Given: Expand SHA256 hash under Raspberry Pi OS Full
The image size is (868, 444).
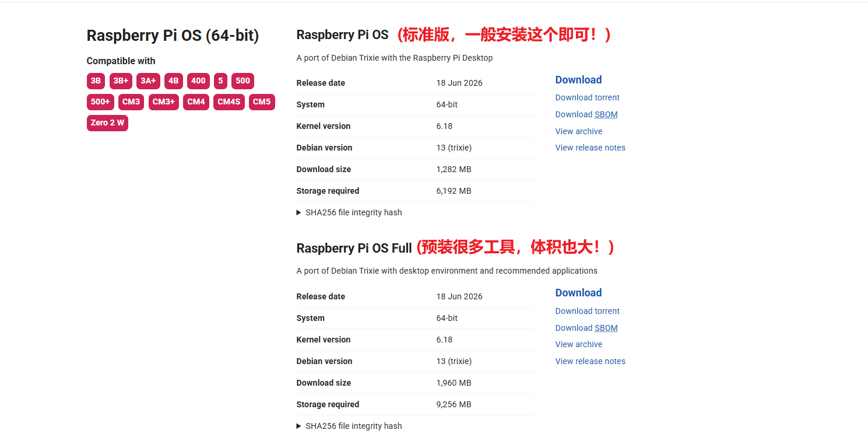Looking at the screenshot, I should click(x=349, y=426).
